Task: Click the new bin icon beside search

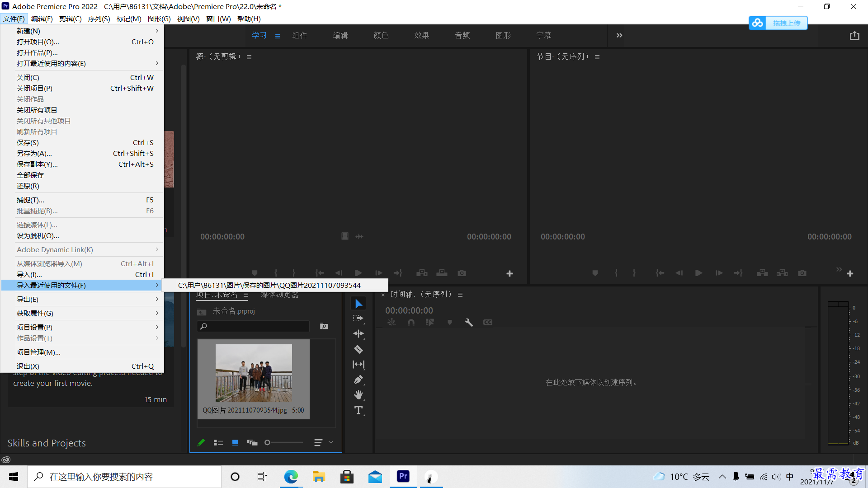Action: tap(324, 326)
